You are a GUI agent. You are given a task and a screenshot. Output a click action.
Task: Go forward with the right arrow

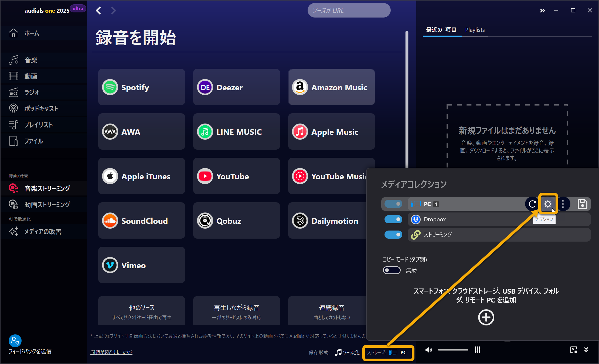pos(114,11)
